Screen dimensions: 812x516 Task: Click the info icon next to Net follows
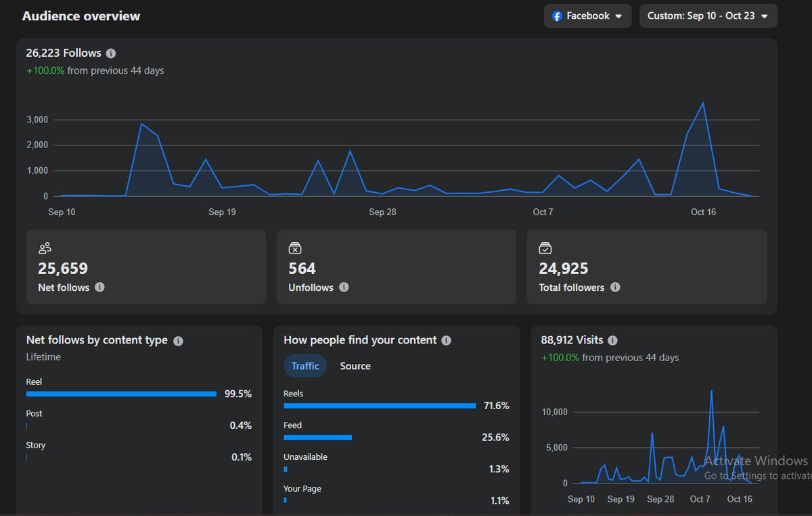click(x=99, y=287)
